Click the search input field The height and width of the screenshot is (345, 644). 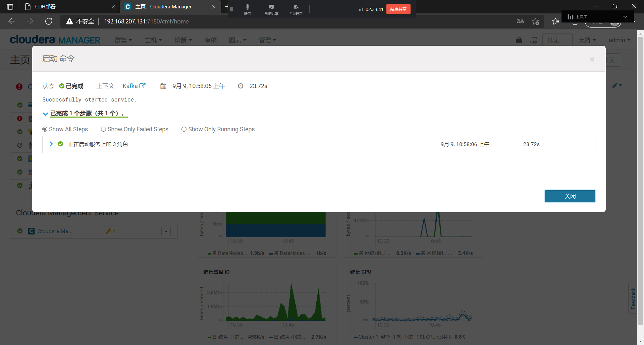(557, 40)
